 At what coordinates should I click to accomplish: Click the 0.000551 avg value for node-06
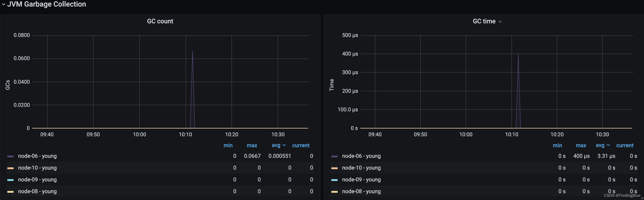(280, 156)
